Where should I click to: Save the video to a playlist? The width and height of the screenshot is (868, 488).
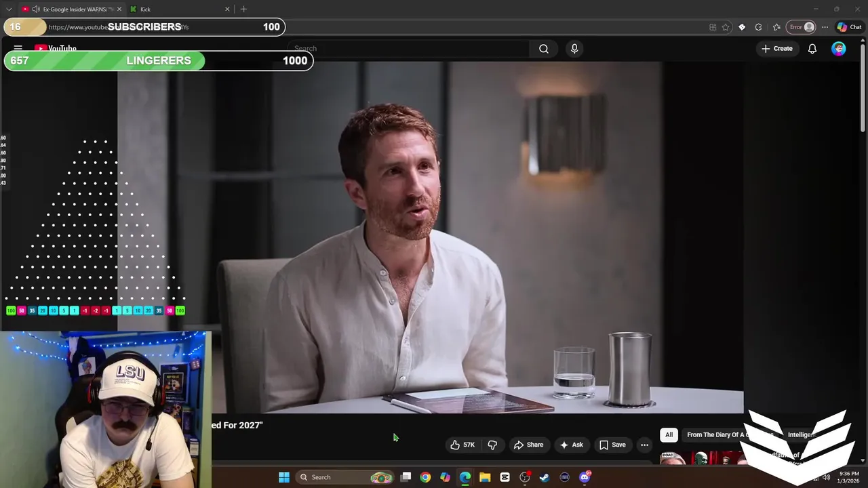pos(612,445)
